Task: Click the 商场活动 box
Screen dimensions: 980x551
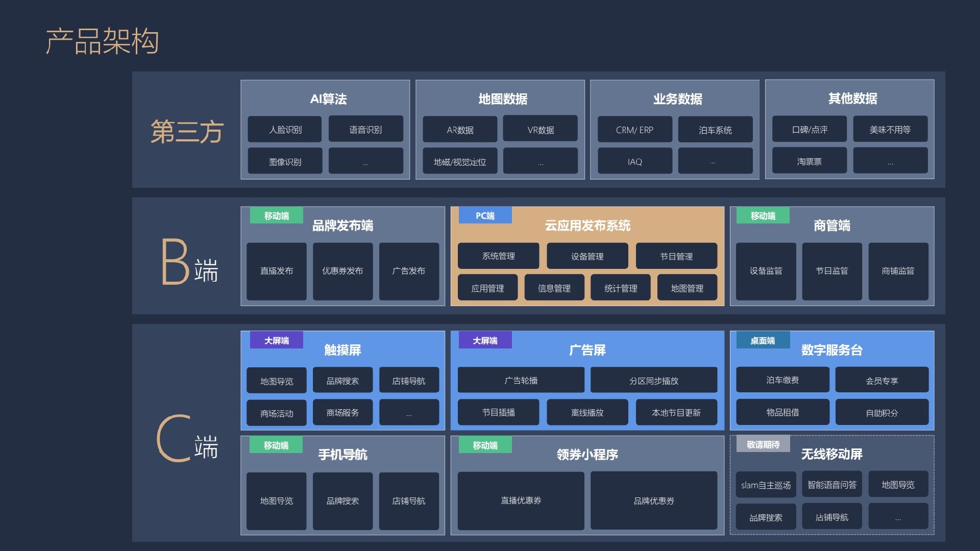Action: [277, 413]
